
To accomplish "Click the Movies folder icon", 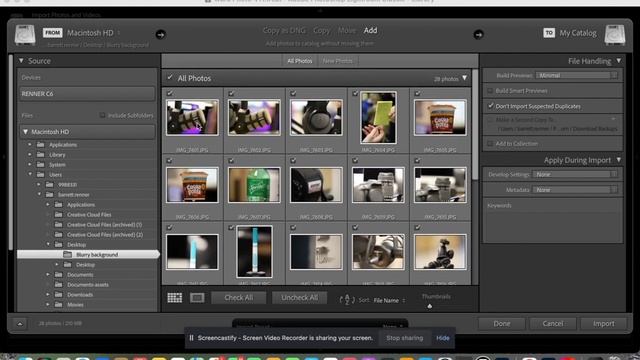I will click(x=58, y=304).
